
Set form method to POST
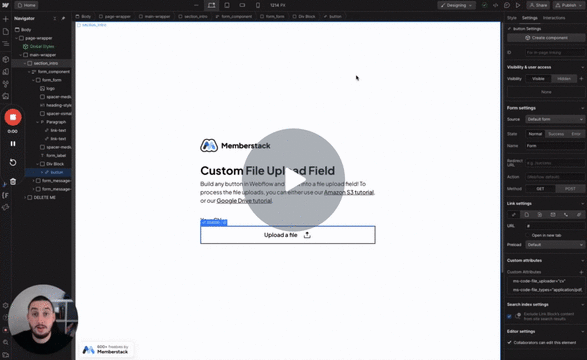tap(570, 189)
